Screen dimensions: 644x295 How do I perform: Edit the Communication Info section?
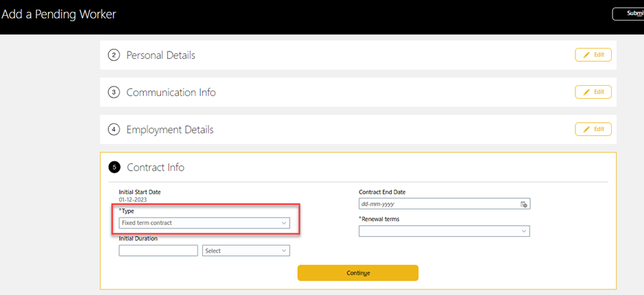(x=593, y=92)
